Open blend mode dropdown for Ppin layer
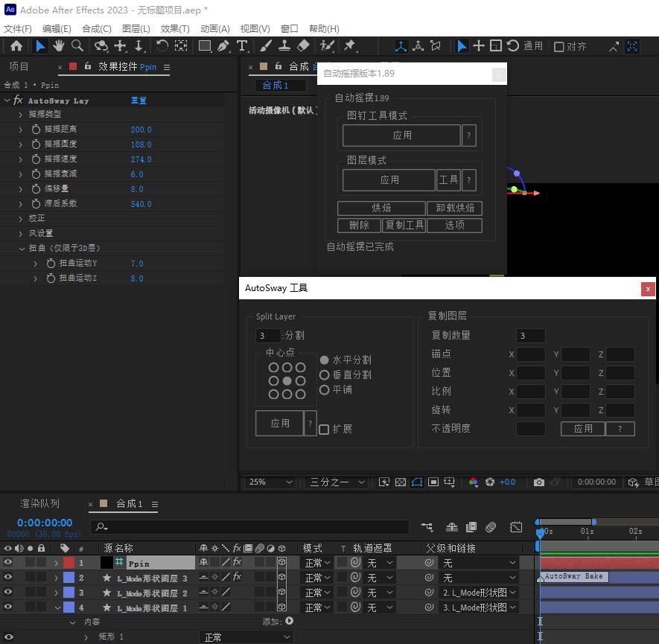The height and width of the screenshot is (644, 659). 318,563
